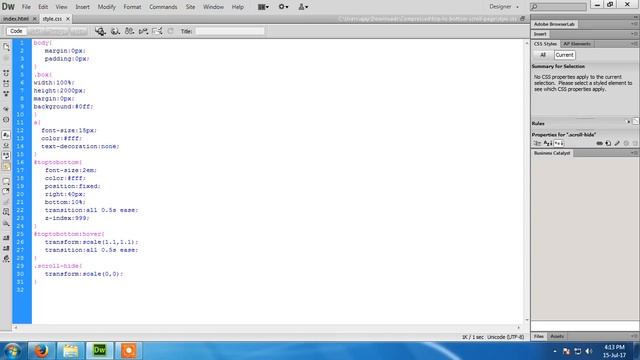Close the index.html tab
Screen dimensions: 640x360
[34, 19]
